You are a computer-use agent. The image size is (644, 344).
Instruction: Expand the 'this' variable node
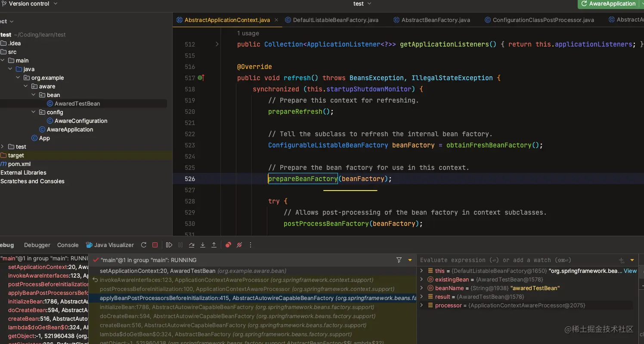pyautogui.click(x=422, y=271)
